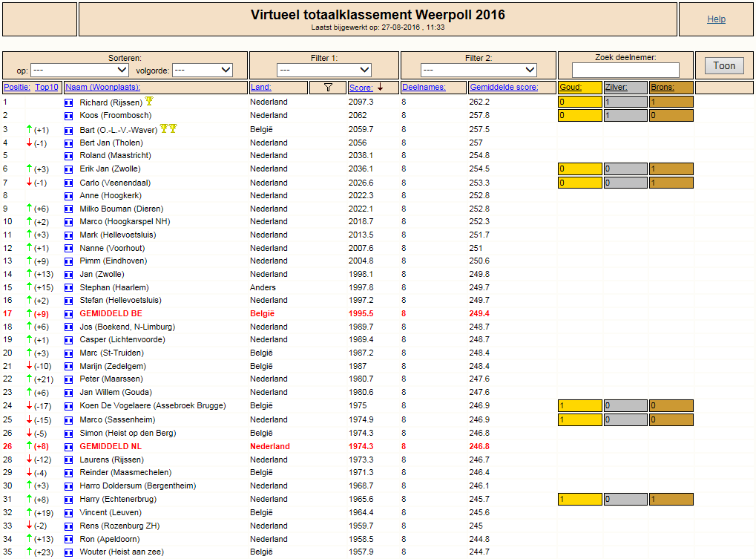Expand the Filter 2 dropdown
The height and width of the screenshot is (559, 756).
pos(479,70)
